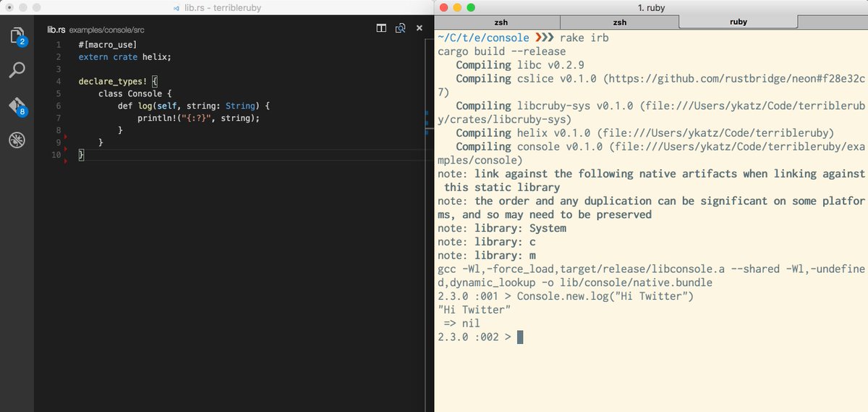Click the VS Code window green zoom button
Screen dimensions: 868x412
[x=35, y=8]
